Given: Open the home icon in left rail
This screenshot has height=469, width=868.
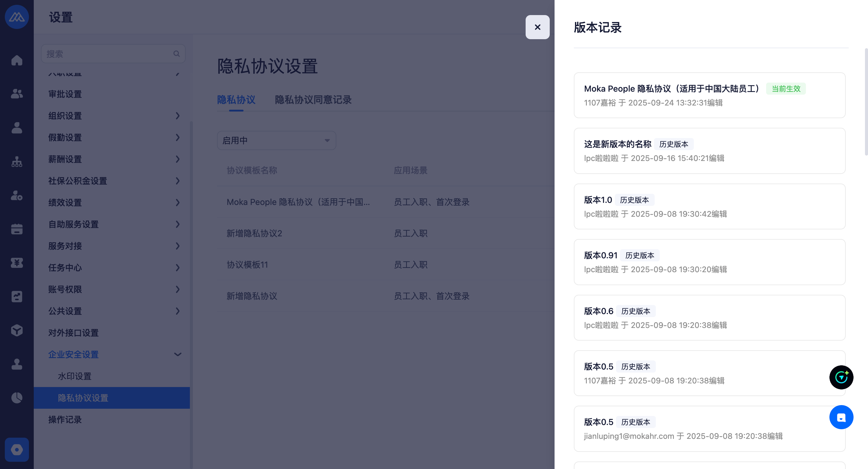Looking at the screenshot, I should click(x=17, y=60).
